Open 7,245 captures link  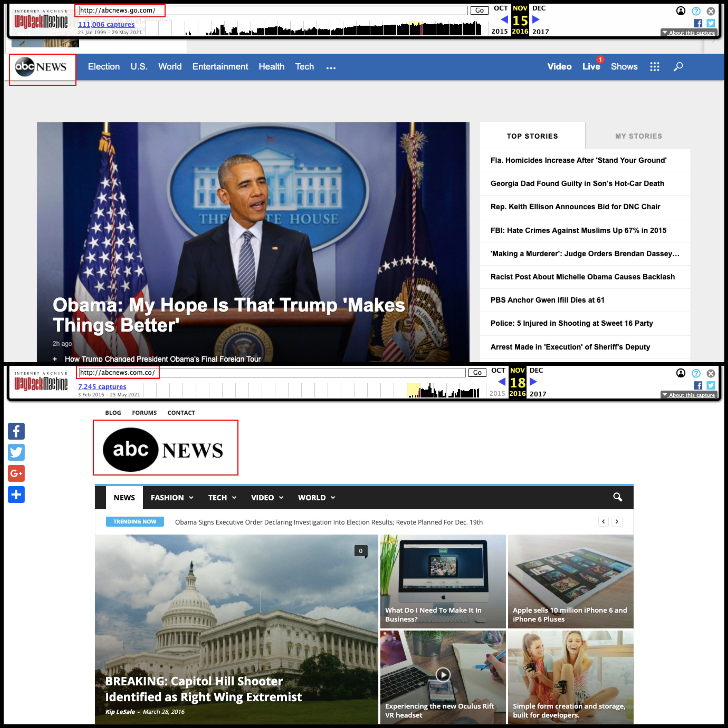102,387
